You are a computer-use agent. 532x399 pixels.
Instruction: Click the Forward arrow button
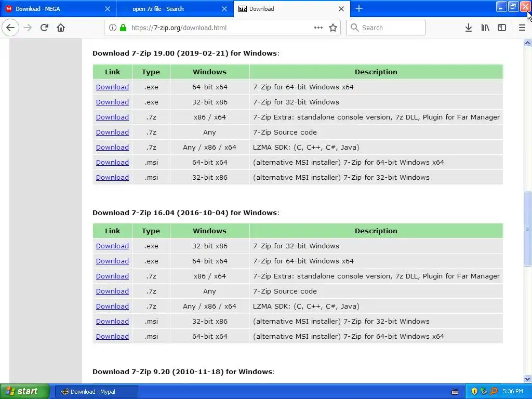tap(28, 28)
